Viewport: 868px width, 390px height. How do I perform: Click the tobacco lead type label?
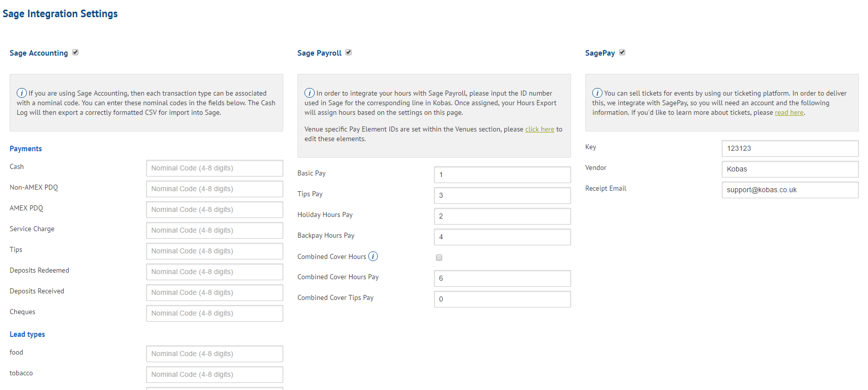click(x=21, y=373)
